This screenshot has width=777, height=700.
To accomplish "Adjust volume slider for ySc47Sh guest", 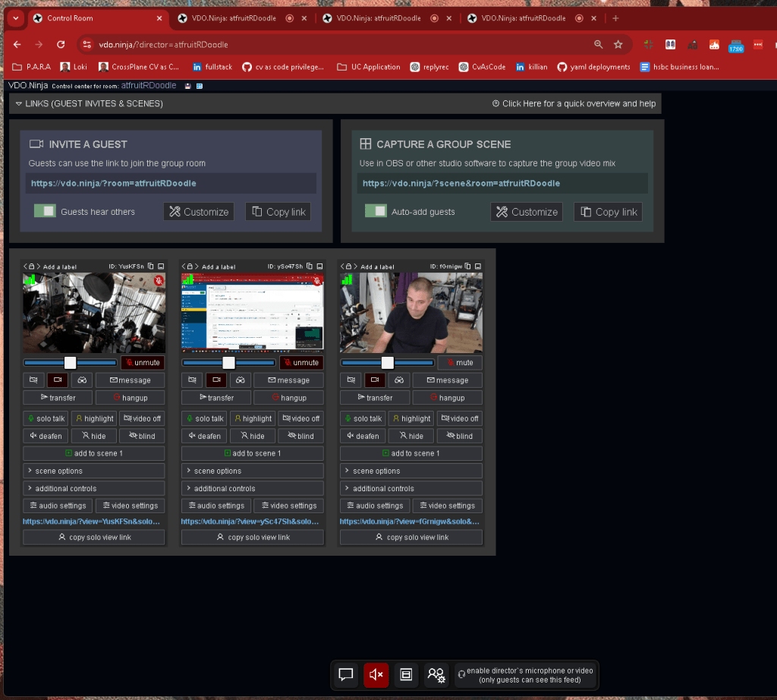I will [x=228, y=362].
